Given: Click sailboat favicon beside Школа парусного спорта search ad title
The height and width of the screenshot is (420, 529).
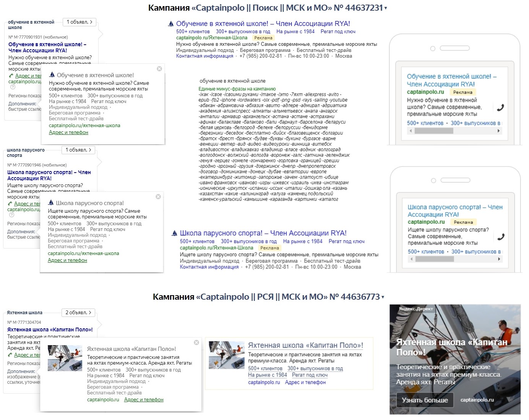Looking at the screenshot, I should (175, 233).
